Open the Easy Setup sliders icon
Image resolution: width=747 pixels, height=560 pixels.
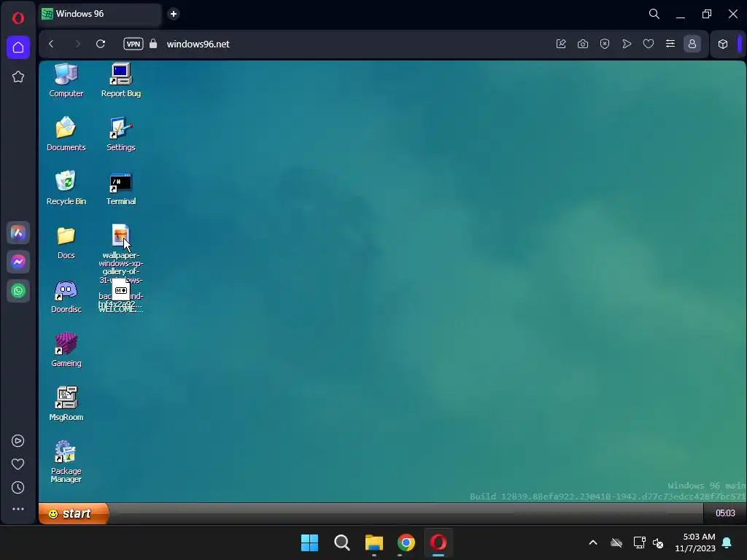point(670,44)
